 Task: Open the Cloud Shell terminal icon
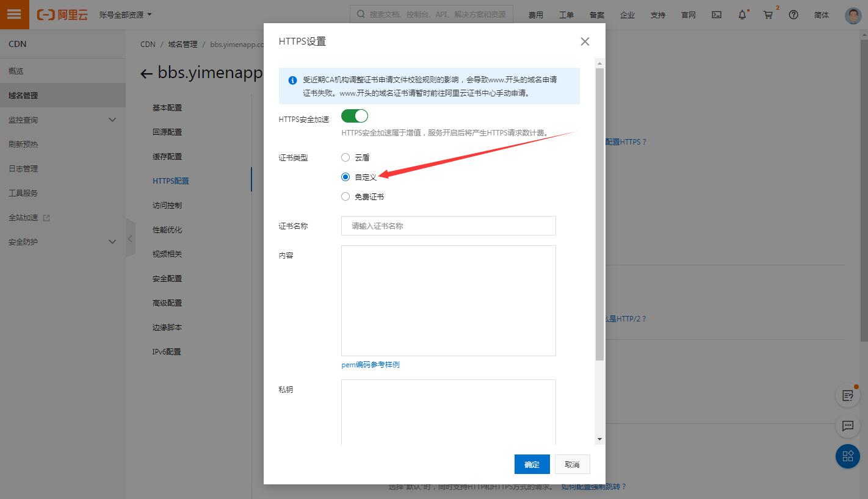(717, 15)
